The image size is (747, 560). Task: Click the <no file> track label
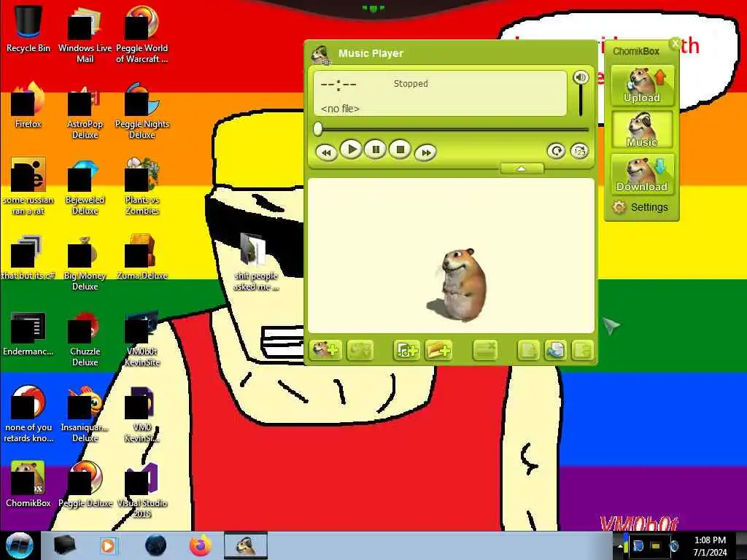tap(340, 109)
